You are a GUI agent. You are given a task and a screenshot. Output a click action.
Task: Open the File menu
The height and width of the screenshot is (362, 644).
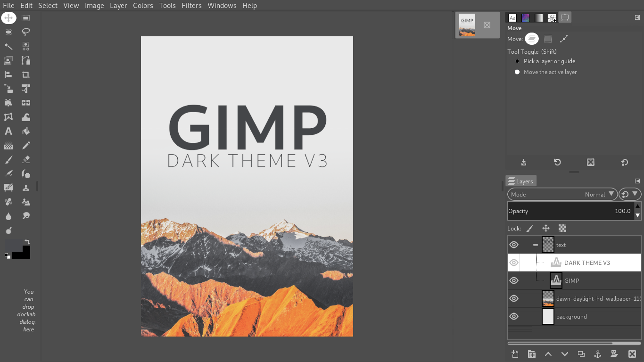click(8, 6)
